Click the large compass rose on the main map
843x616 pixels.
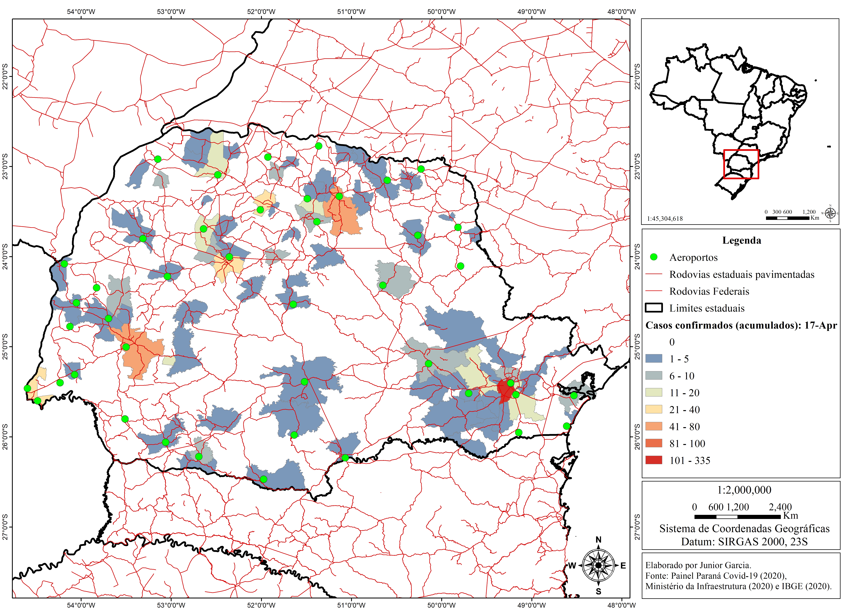click(x=598, y=565)
